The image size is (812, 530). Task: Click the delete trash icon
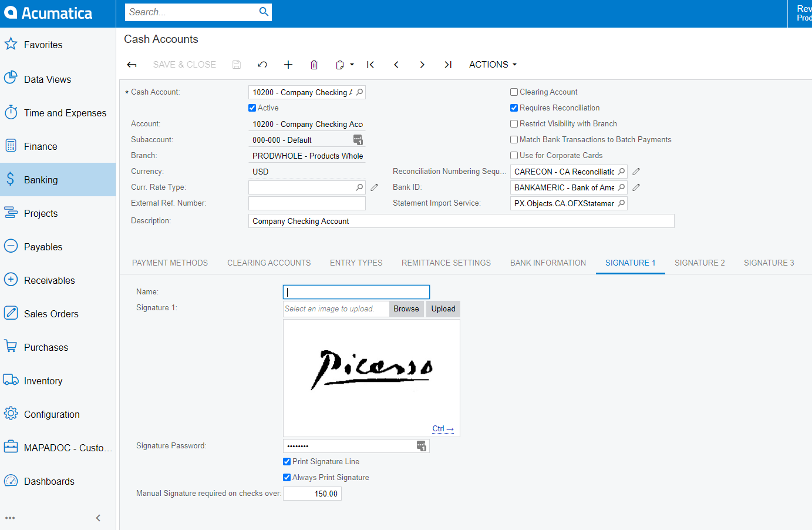click(x=314, y=65)
